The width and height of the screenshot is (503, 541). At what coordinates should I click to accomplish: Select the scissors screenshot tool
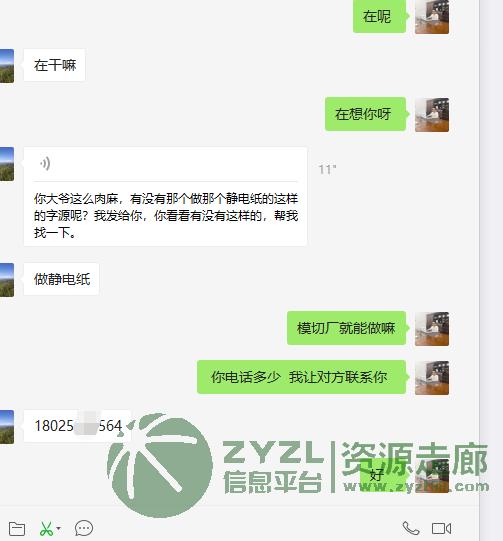(x=47, y=529)
